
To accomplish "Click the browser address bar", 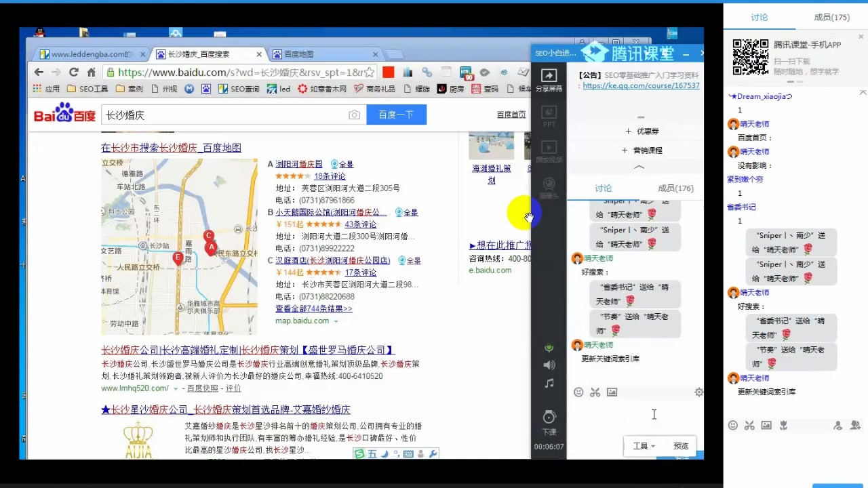I will (x=241, y=73).
